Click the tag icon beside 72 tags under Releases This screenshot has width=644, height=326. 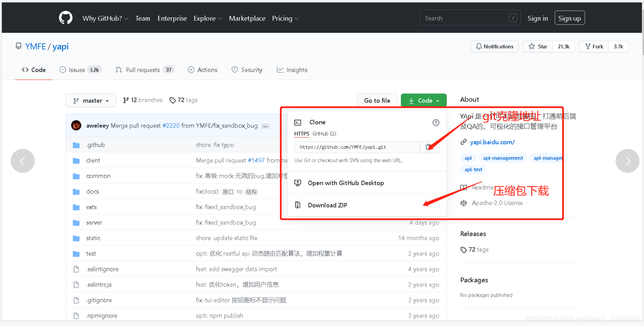464,250
